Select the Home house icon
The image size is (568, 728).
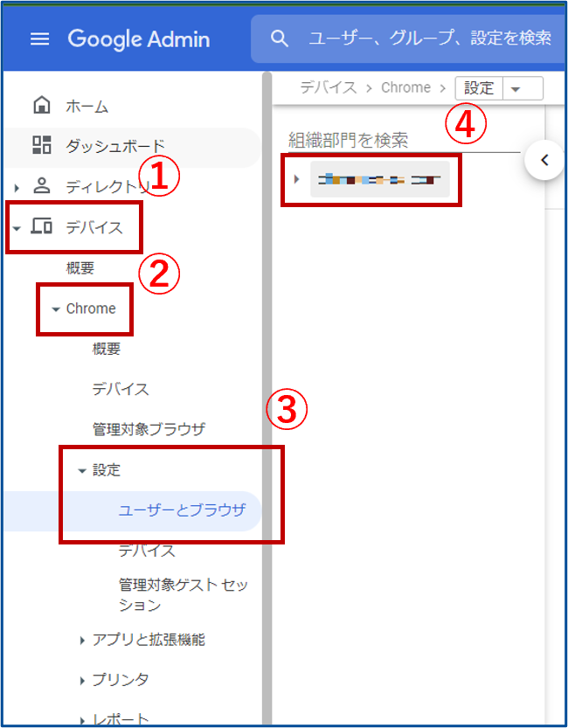[42, 105]
